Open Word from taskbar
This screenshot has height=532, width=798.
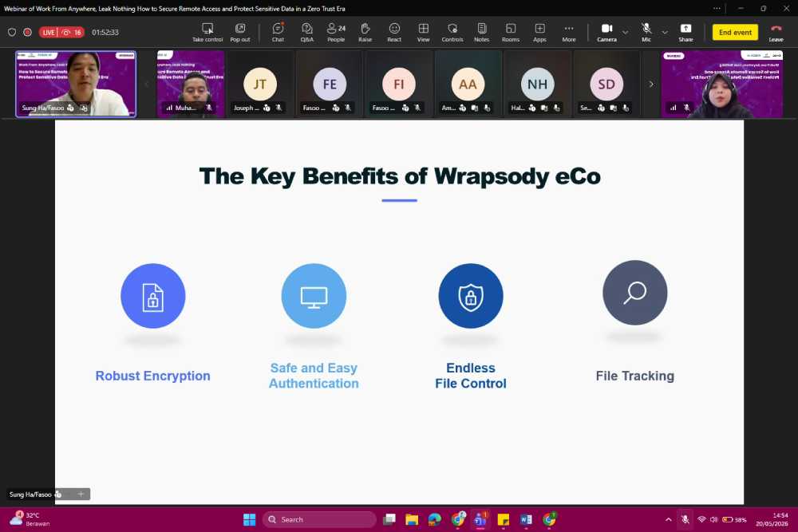tap(526, 519)
